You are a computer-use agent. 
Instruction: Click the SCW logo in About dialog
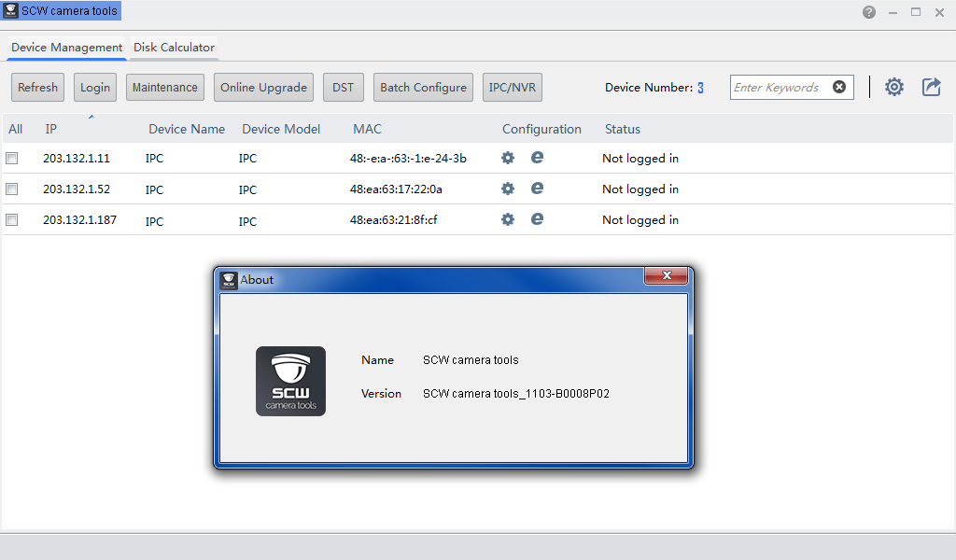click(x=291, y=382)
